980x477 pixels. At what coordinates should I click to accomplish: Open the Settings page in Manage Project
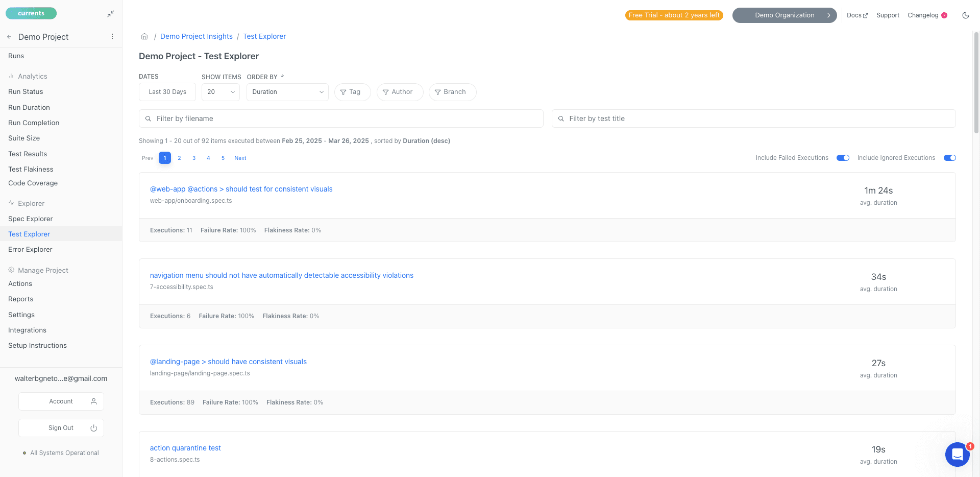tap(21, 315)
